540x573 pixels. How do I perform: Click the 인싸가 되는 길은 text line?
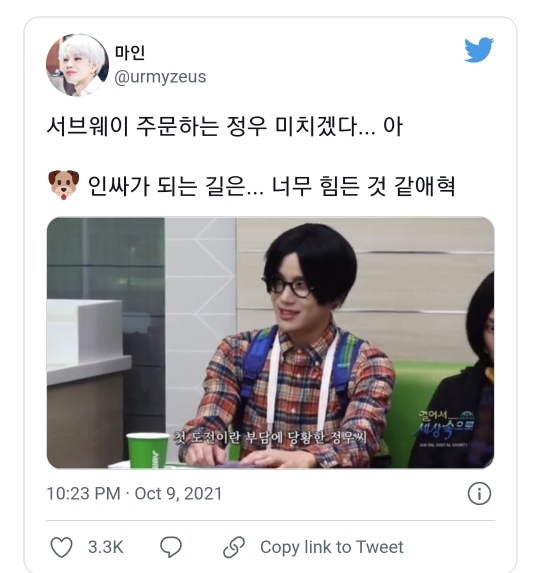271,186
